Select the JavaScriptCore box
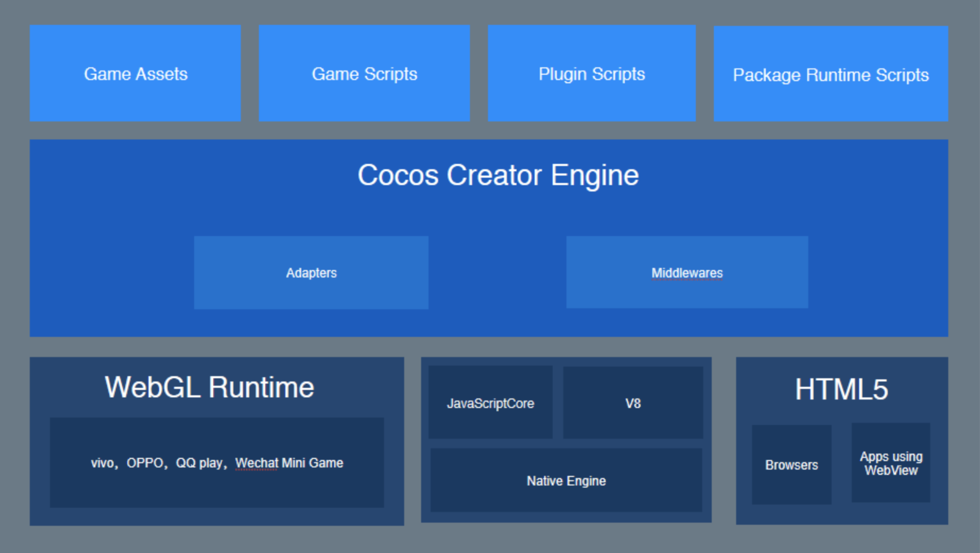The height and width of the screenshot is (553, 980). coord(490,403)
